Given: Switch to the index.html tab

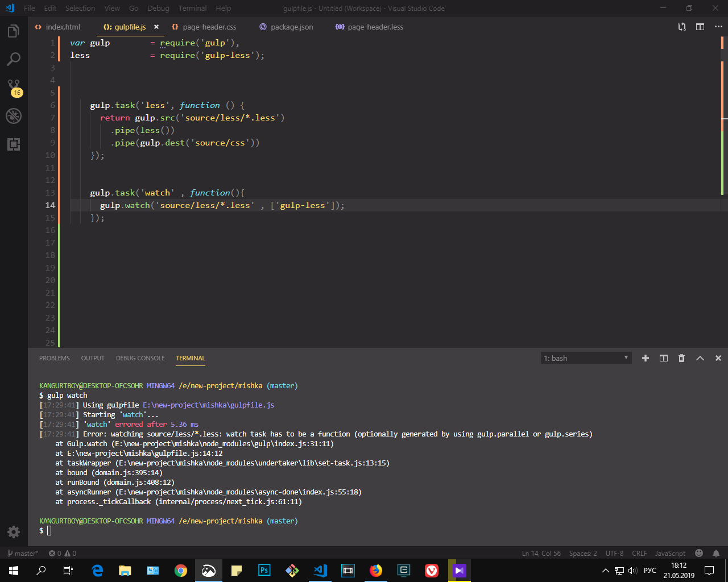Looking at the screenshot, I should coord(57,27).
